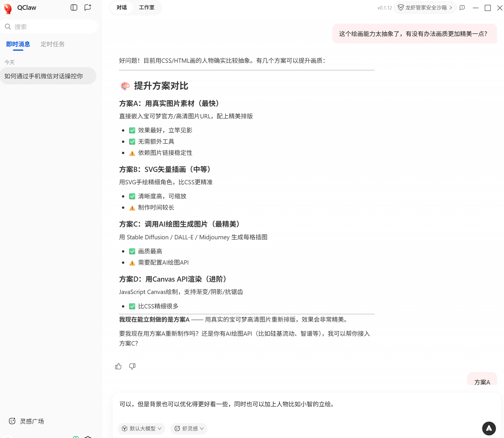Close the QClaw window

[500, 8]
